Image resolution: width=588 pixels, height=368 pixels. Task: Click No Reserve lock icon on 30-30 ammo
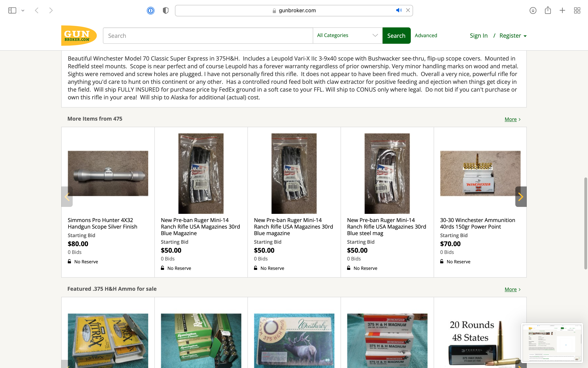pos(442,261)
